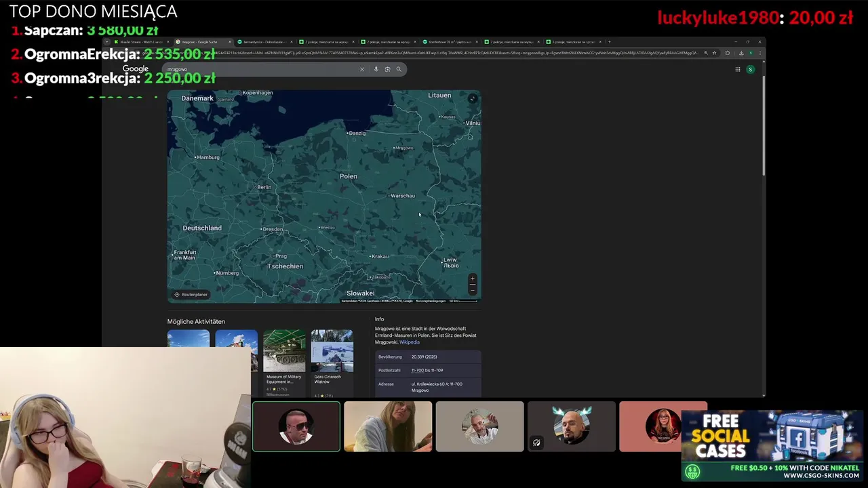Image resolution: width=868 pixels, height=488 pixels.
Task: Select the mrągowo Google Suche tab
Action: click(x=203, y=42)
